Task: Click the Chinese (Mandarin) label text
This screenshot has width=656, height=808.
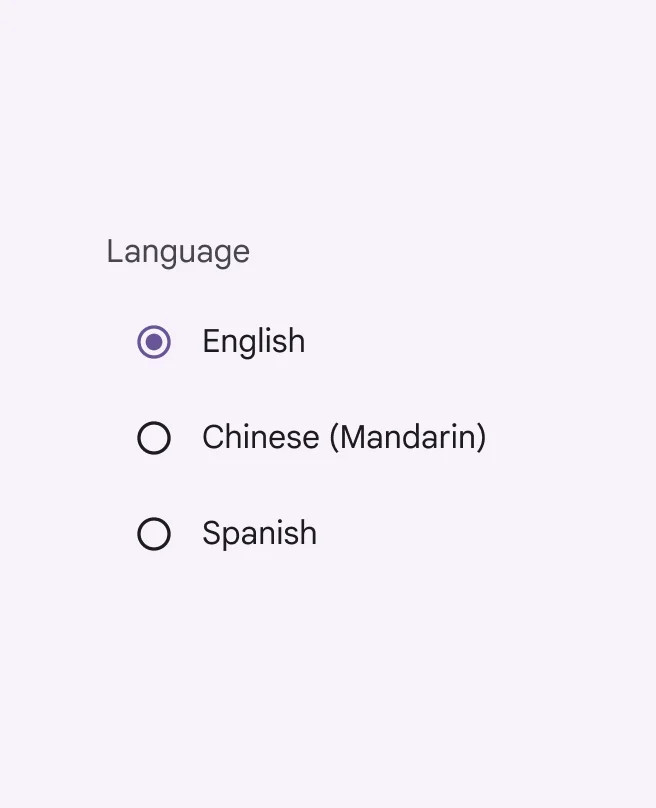Action: pos(344,438)
